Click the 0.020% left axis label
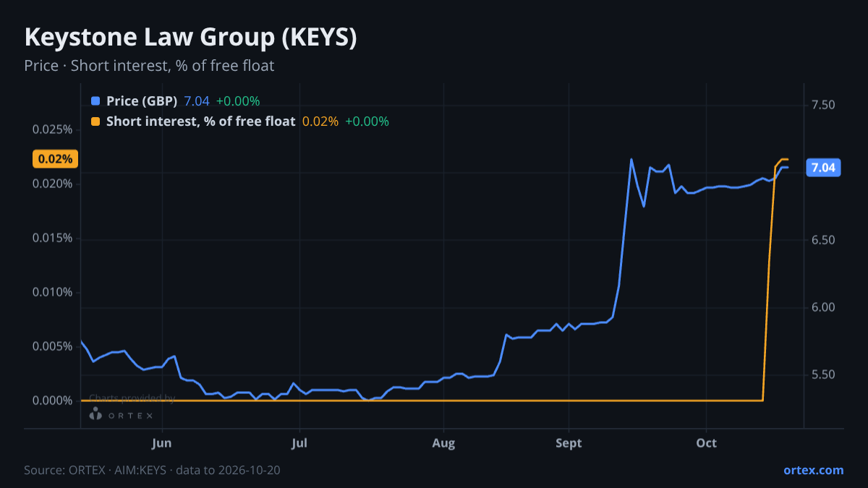Viewport: 868px width, 488px height. point(53,184)
